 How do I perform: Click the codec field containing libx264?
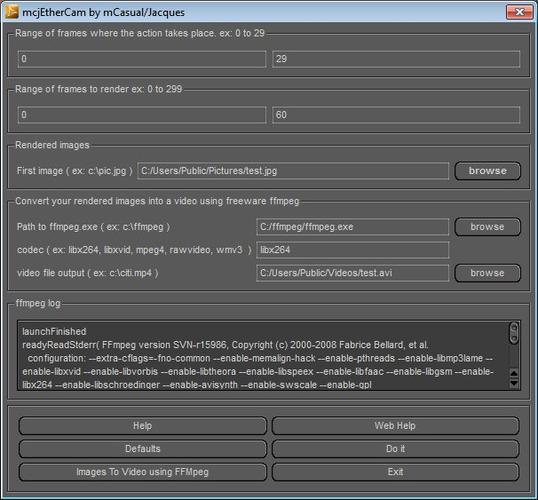pyautogui.click(x=352, y=250)
